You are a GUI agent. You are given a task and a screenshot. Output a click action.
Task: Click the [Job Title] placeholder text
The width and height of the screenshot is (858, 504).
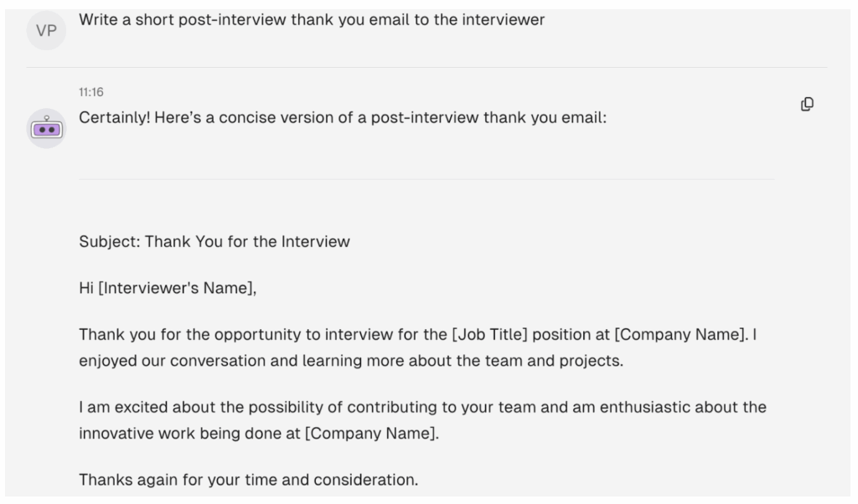point(489,335)
